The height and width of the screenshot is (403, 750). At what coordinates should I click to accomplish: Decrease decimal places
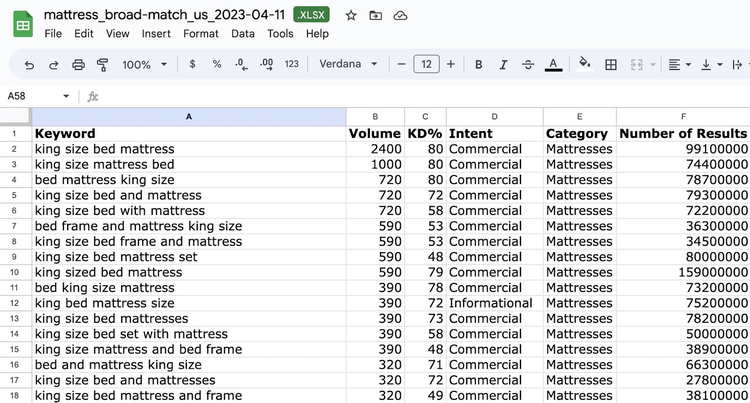[x=241, y=64]
